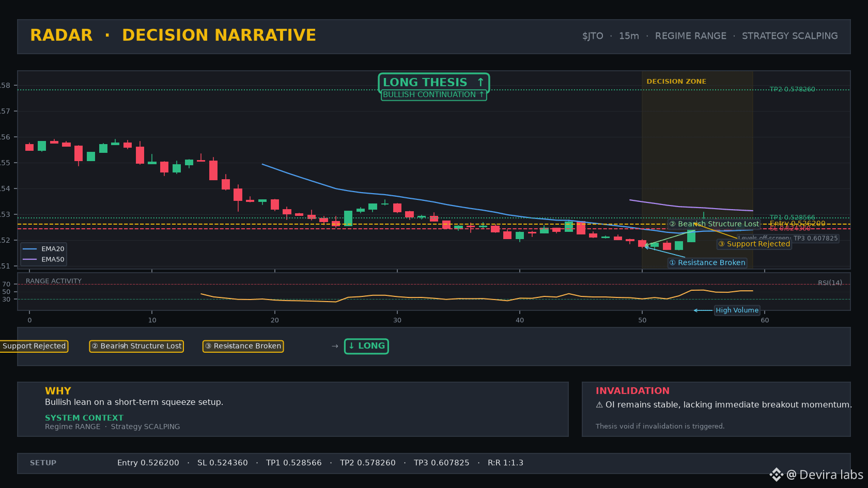Click the Bearish Structure Lost annotation on the chart
This screenshot has height=488, width=868.
pos(714,224)
